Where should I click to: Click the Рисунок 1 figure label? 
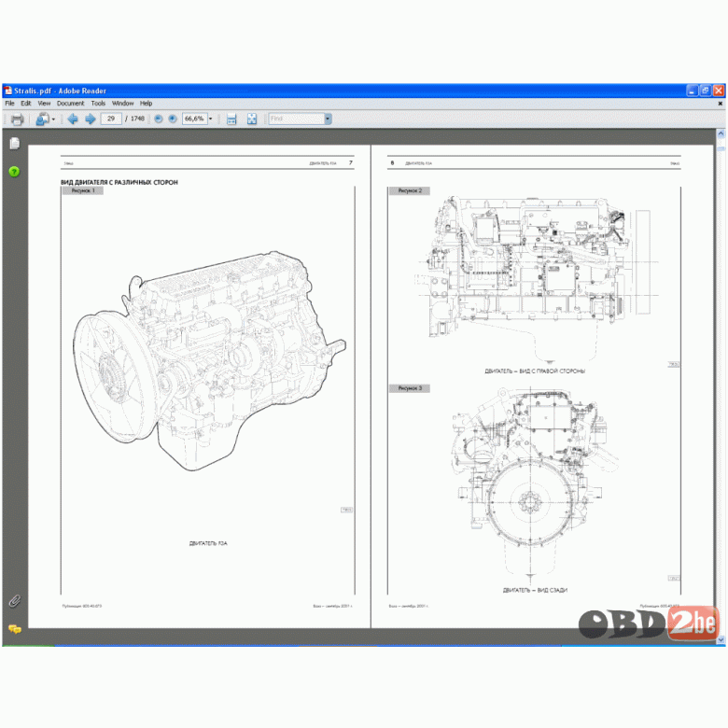click(83, 190)
